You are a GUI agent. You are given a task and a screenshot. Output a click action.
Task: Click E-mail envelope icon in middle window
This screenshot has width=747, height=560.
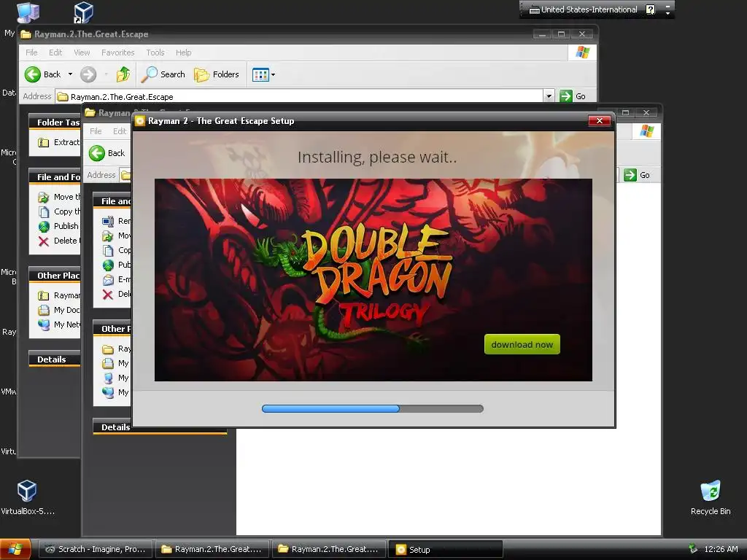click(108, 279)
